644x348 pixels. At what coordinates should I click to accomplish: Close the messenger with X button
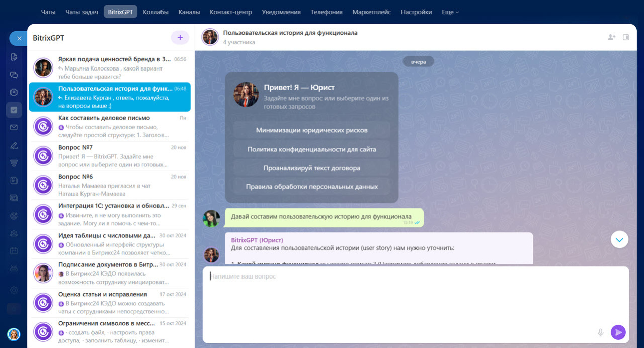coord(19,38)
